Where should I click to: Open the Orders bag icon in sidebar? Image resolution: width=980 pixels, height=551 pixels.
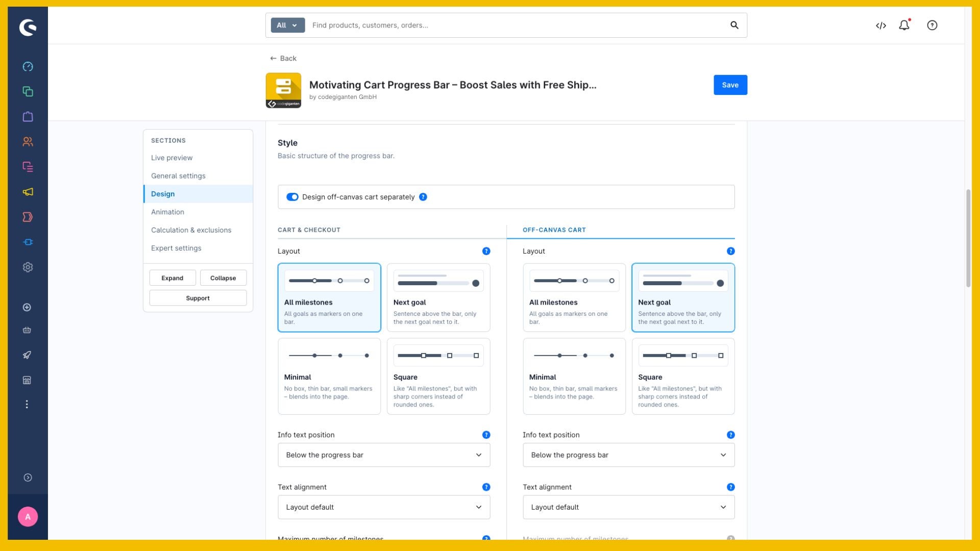click(x=28, y=117)
